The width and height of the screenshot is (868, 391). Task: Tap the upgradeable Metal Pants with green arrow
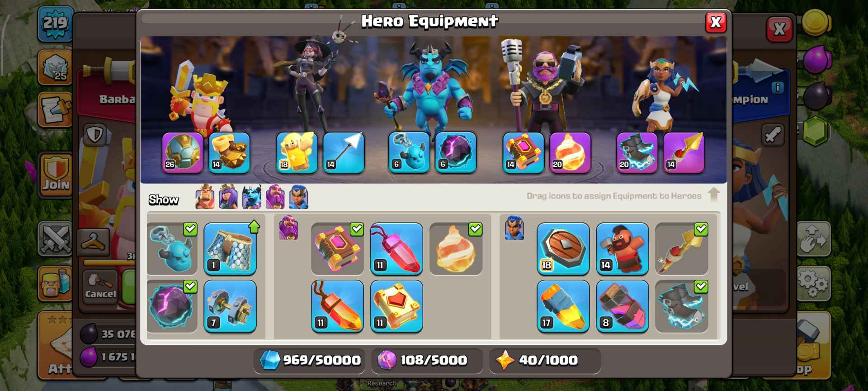click(x=230, y=249)
